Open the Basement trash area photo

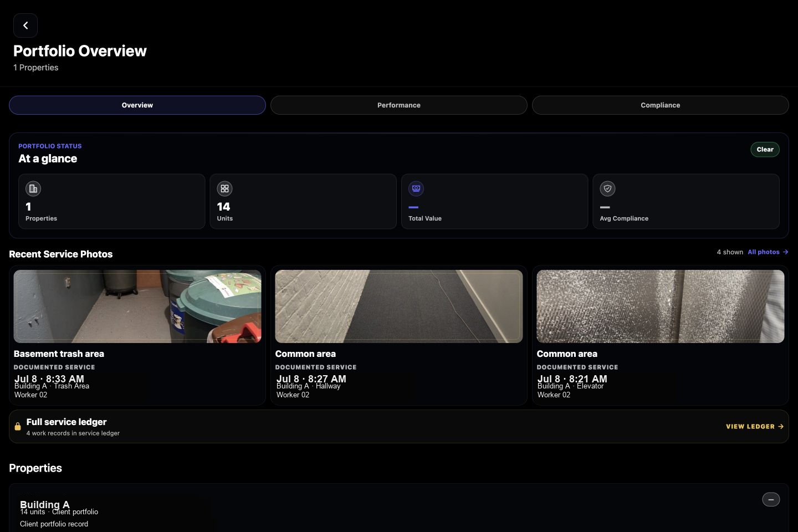coord(137,306)
